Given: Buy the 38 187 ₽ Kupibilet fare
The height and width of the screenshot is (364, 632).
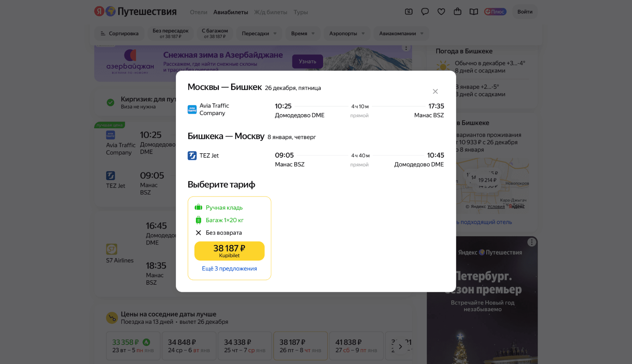Looking at the screenshot, I should point(229,251).
